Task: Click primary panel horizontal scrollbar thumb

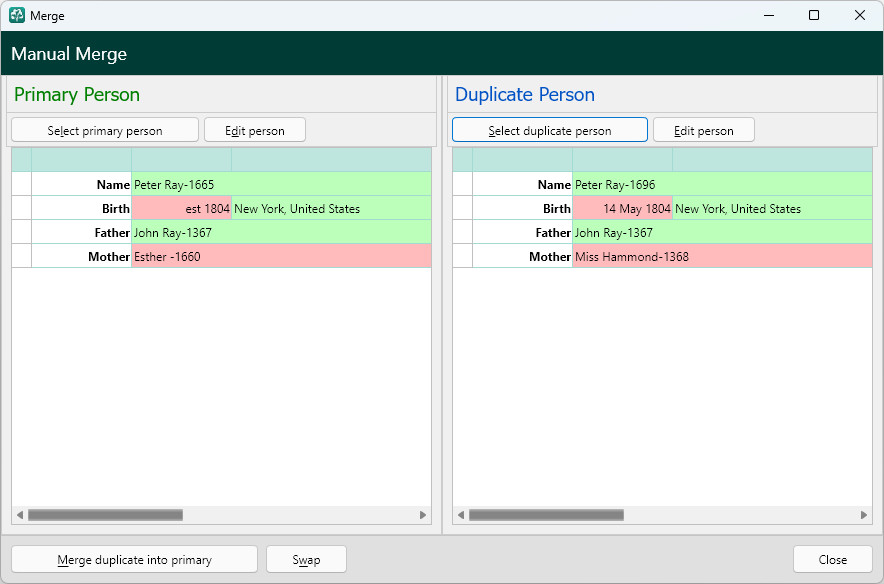Action: 105,515
